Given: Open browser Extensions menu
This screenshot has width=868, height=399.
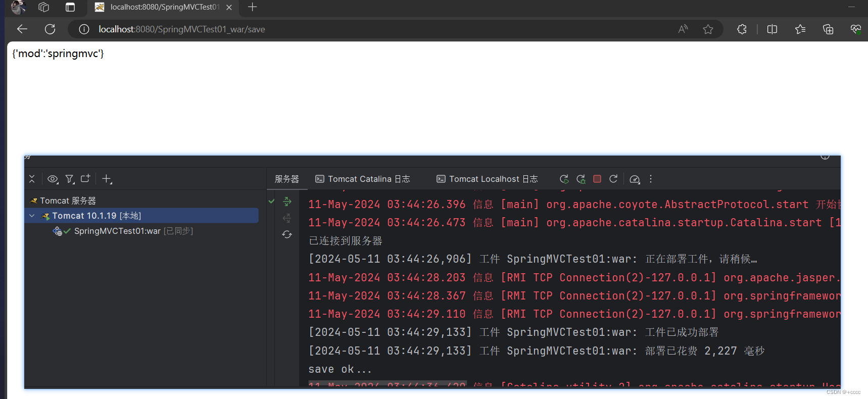Looking at the screenshot, I should (742, 29).
